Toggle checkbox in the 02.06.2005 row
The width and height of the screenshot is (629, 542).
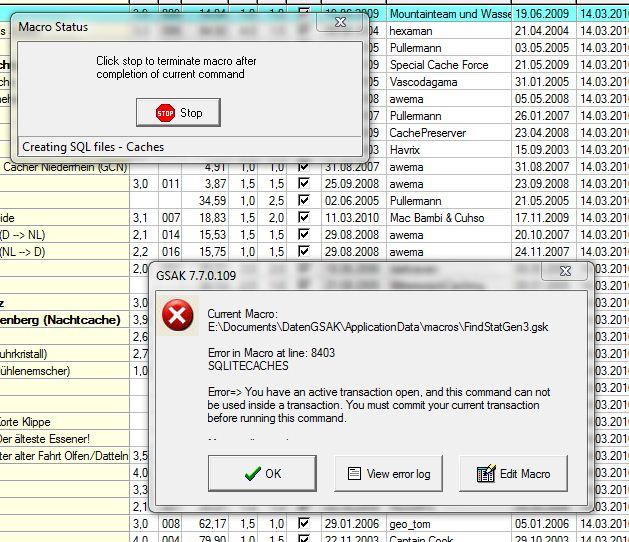(304, 201)
